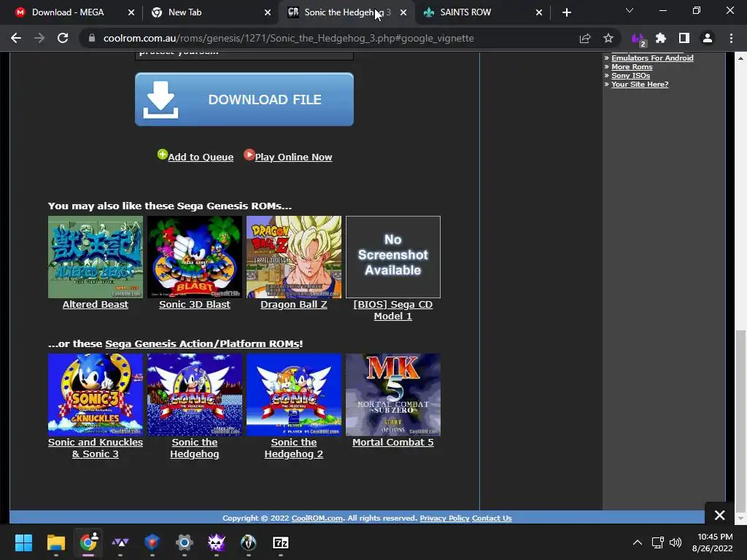Open the Windows Start menu

(x=23, y=542)
